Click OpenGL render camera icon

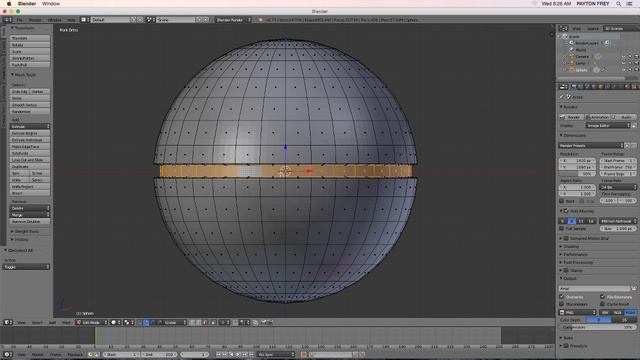pos(263,322)
